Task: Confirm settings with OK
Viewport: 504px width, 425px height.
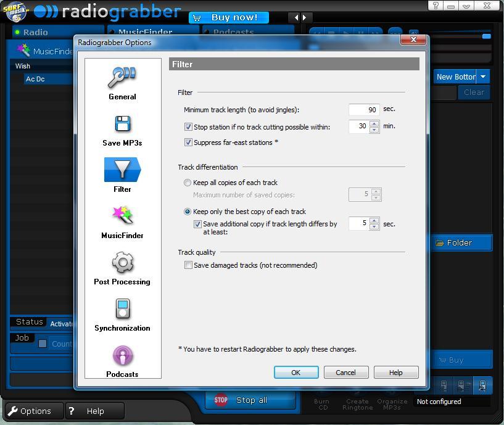Action: [295, 372]
